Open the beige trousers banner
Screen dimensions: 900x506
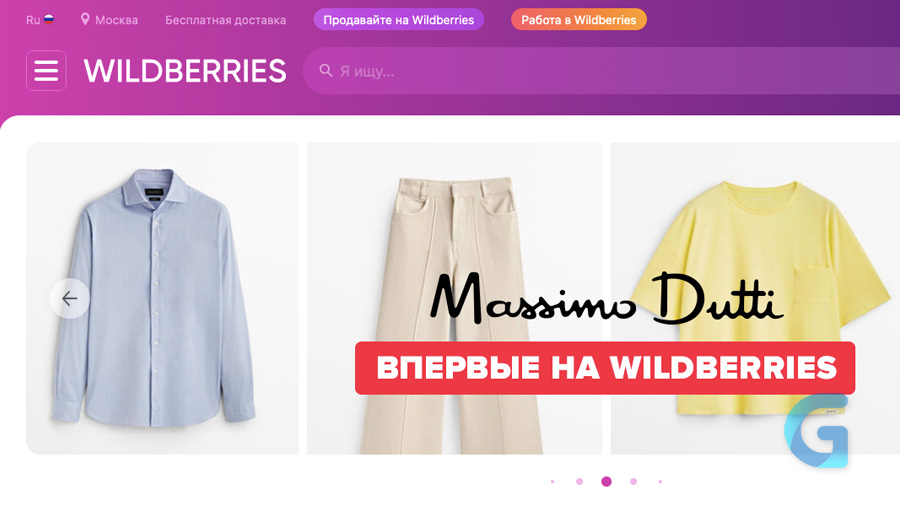[455, 298]
